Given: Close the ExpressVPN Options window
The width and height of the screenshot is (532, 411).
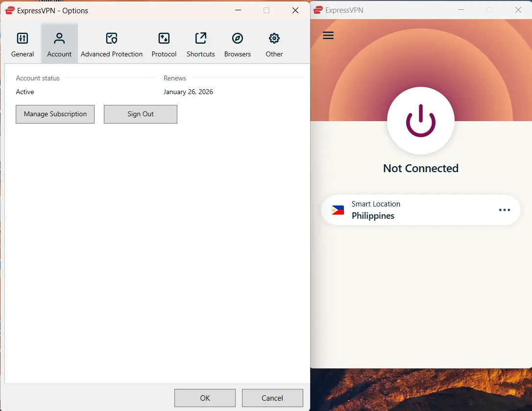Looking at the screenshot, I should point(295,10).
